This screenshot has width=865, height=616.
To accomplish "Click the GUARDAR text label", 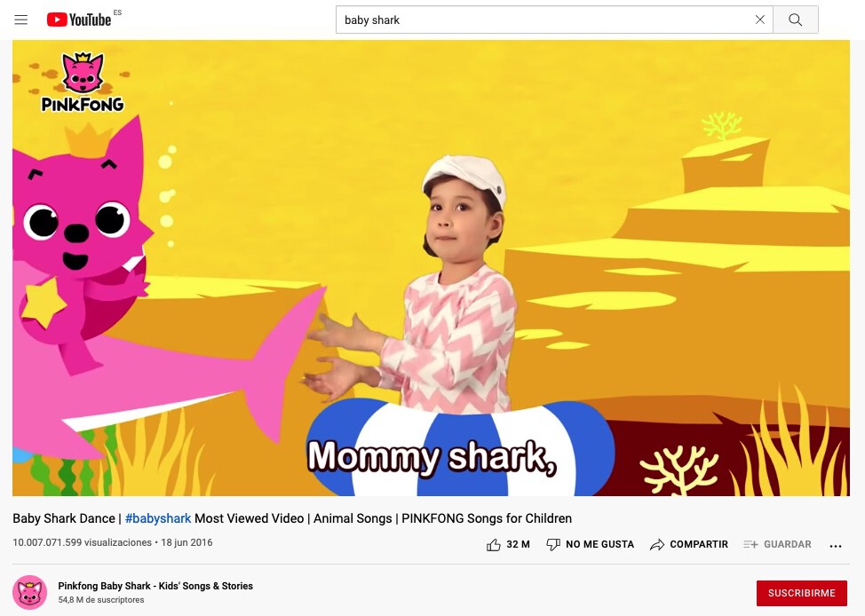I will tap(787, 544).
